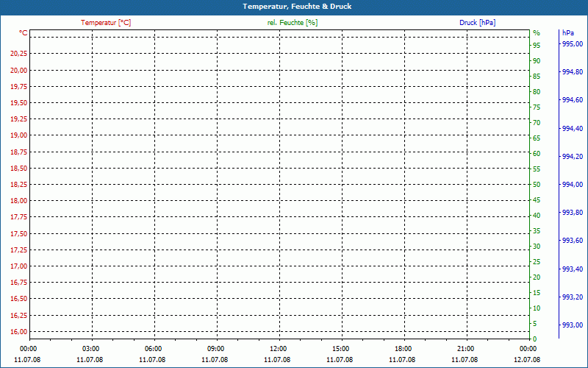The image size is (588, 368).
Task: Select the blue Druck [hPa] legend label
Action: (477, 23)
